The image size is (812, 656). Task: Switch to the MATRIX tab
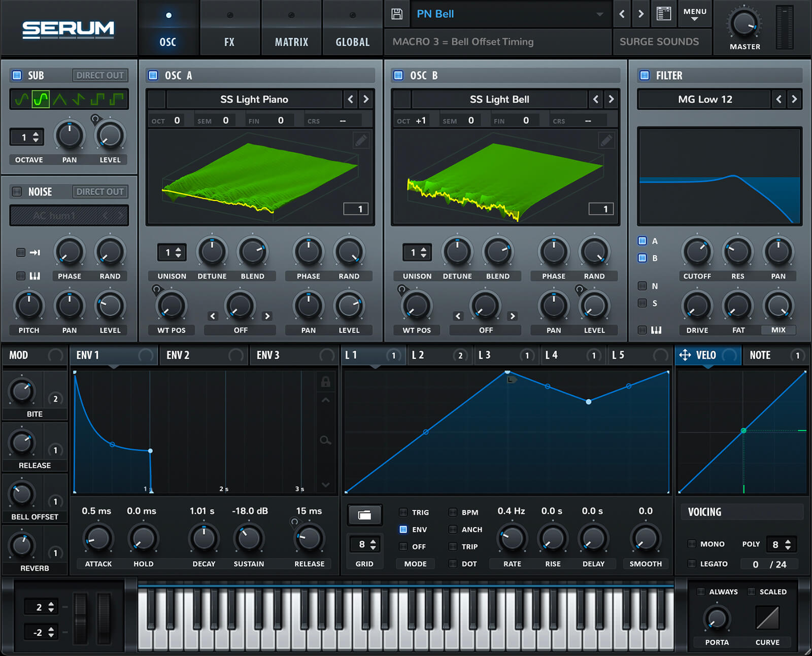point(291,28)
